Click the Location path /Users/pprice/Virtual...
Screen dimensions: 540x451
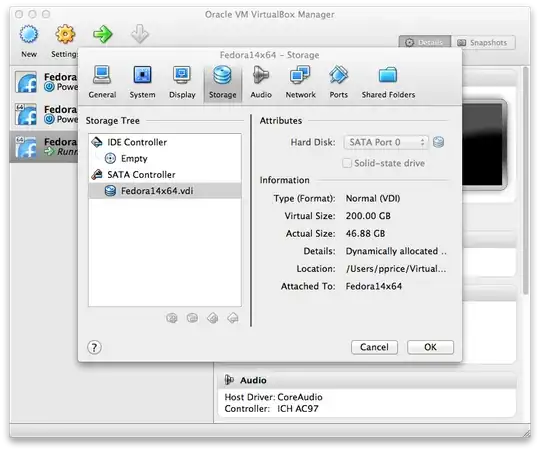pyautogui.click(x=396, y=269)
